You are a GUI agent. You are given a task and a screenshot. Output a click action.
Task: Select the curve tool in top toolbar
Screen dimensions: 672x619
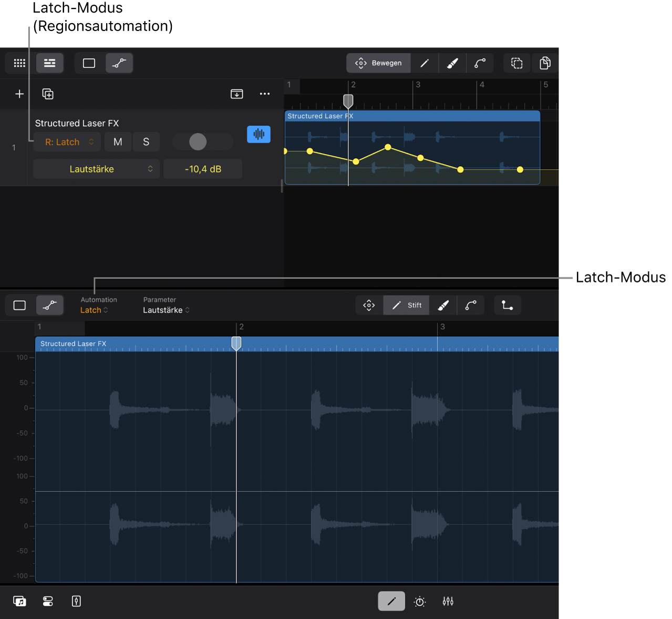coord(480,63)
